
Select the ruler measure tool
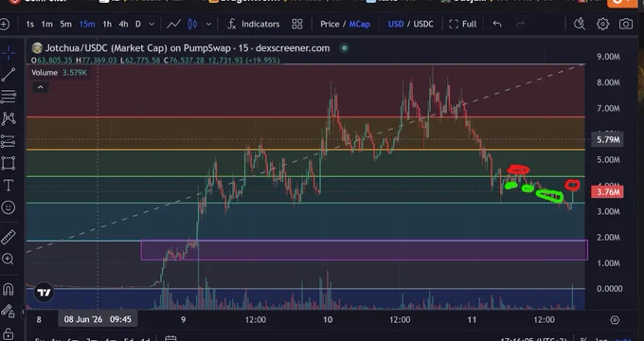click(9, 237)
